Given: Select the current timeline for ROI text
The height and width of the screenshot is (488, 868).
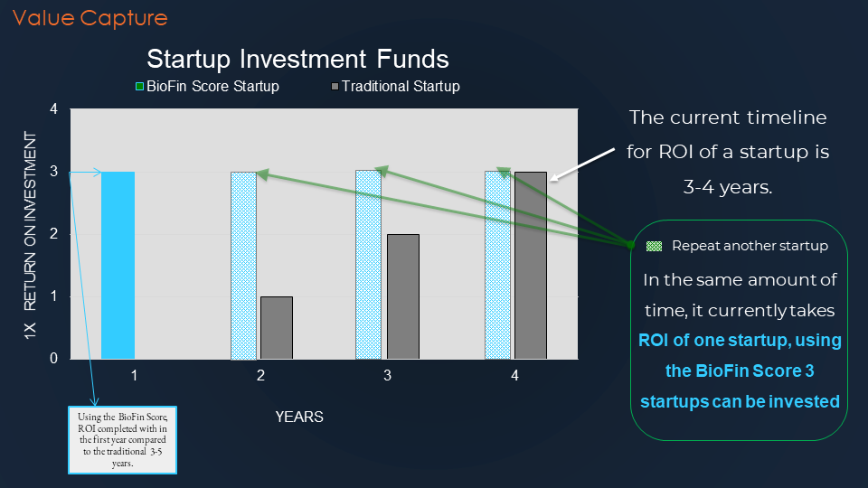Looking at the screenshot, I should click(x=727, y=152).
